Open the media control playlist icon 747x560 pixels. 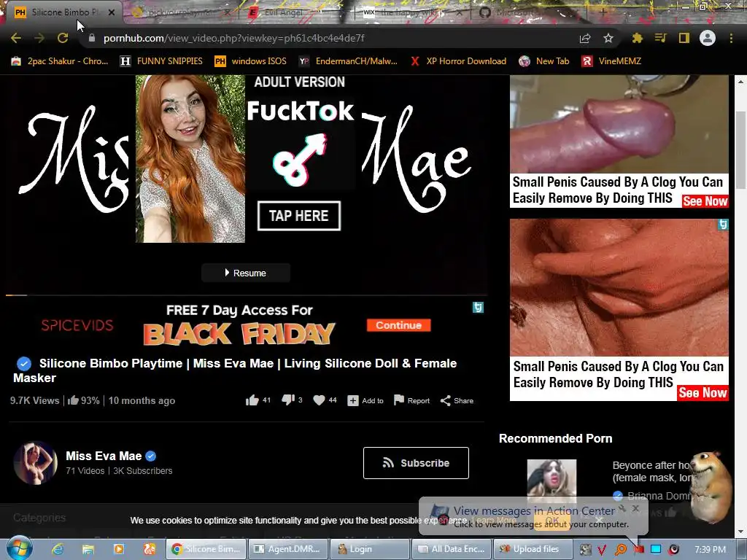[x=660, y=38]
